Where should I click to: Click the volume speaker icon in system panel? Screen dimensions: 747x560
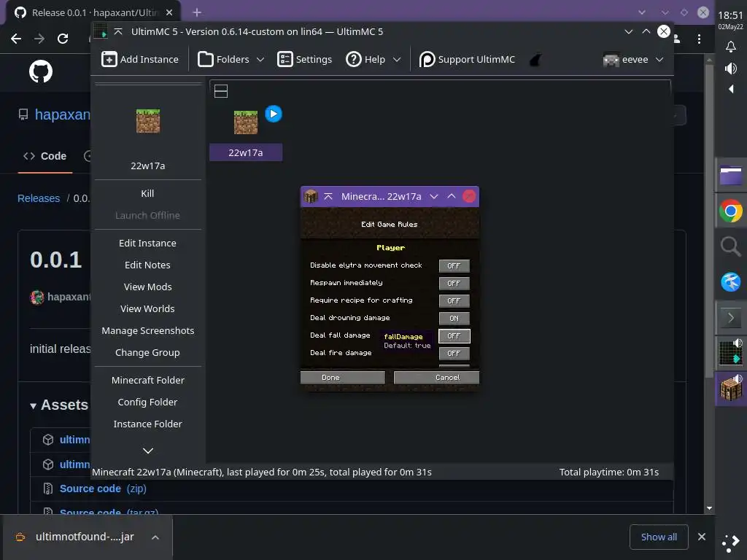click(x=731, y=69)
